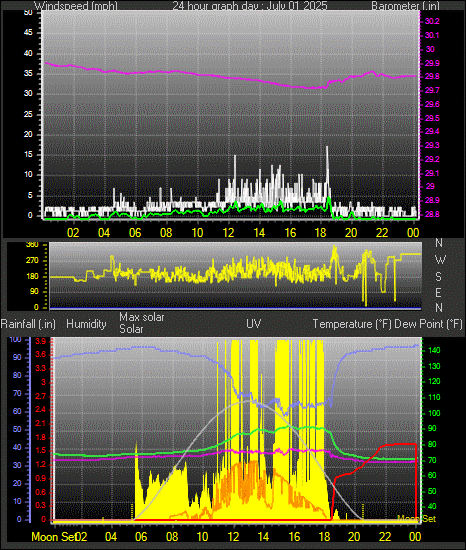Screen dimensions: 466x550
Task: Select the 0.3 rainfall scale value
Action: click(41, 505)
